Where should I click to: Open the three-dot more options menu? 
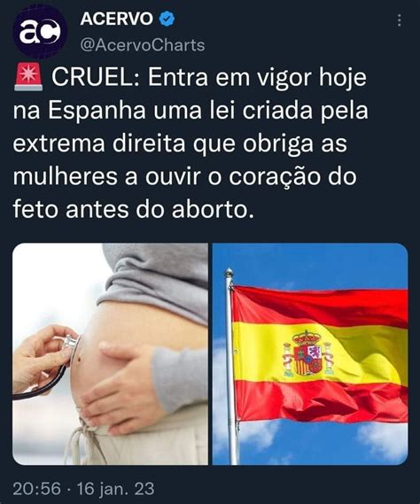[x=399, y=20]
